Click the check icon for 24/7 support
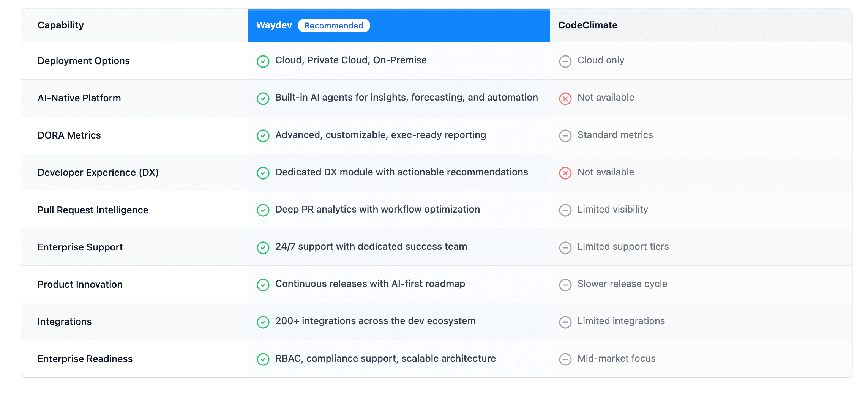The image size is (868, 397). 263,247
